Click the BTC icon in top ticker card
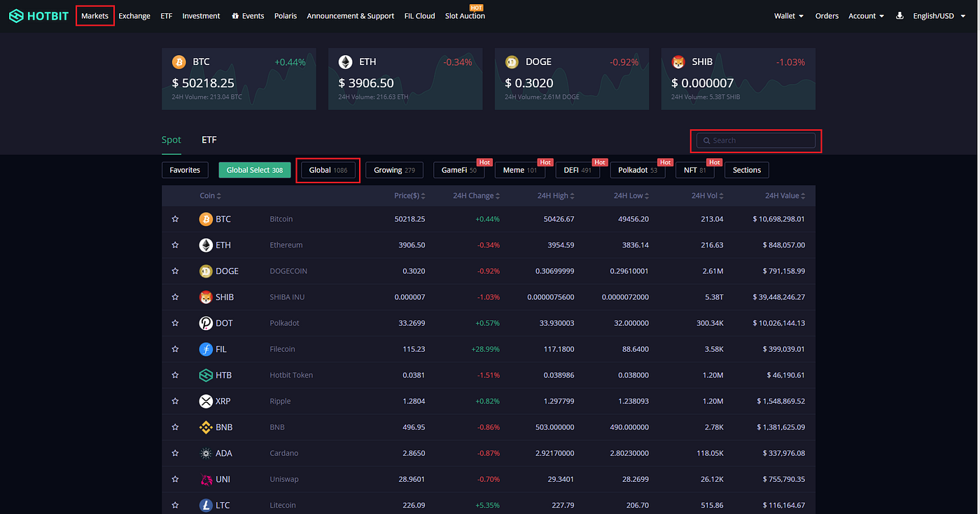 [x=179, y=62]
